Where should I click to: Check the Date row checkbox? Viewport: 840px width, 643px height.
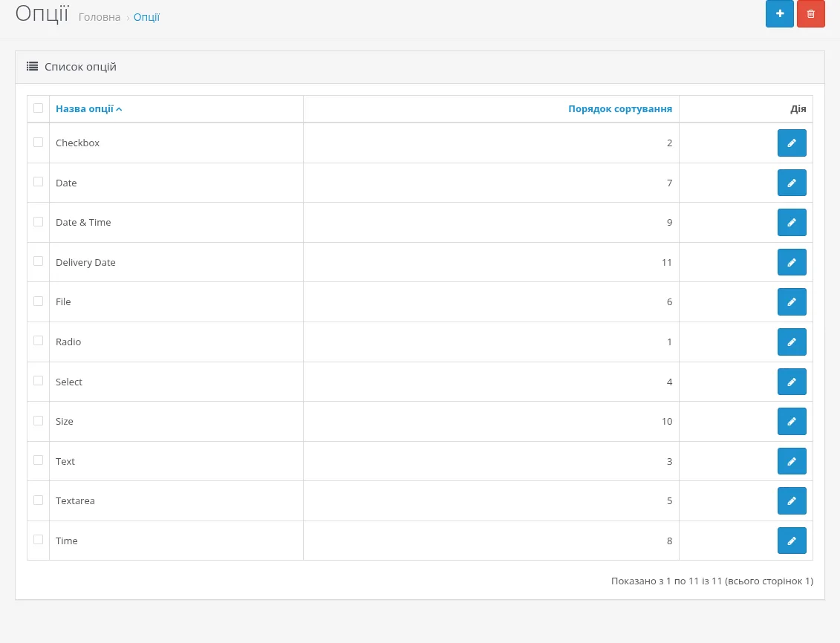click(38, 182)
